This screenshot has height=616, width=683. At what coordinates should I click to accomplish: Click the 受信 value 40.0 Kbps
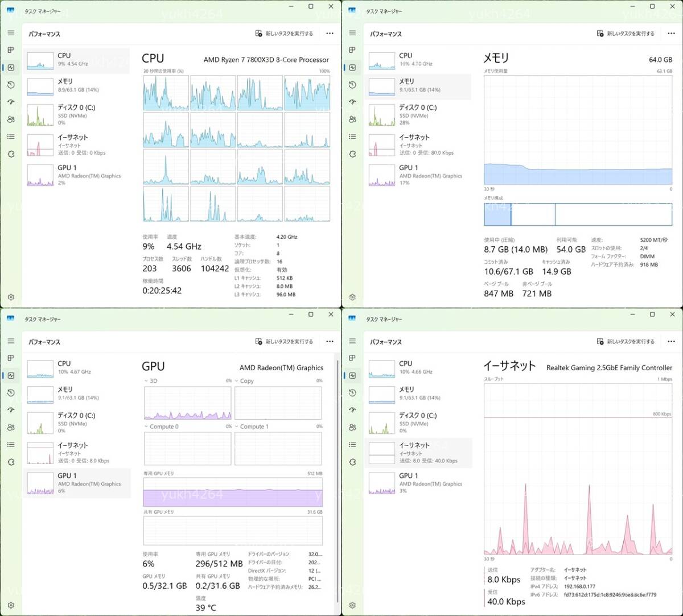pyautogui.click(x=506, y=601)
